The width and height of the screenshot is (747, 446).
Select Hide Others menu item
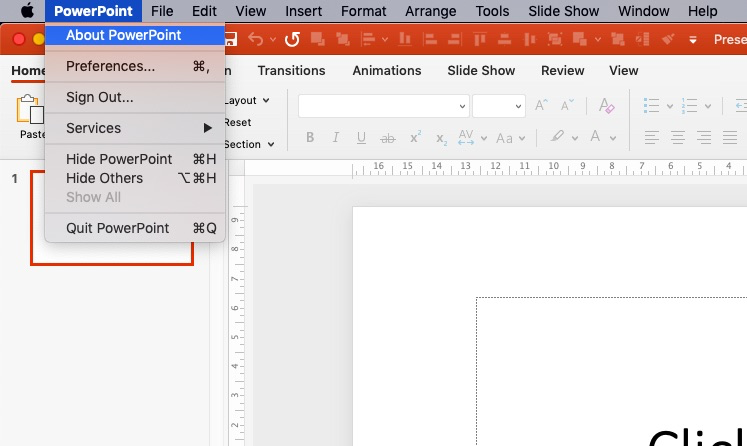pos(135,178)
